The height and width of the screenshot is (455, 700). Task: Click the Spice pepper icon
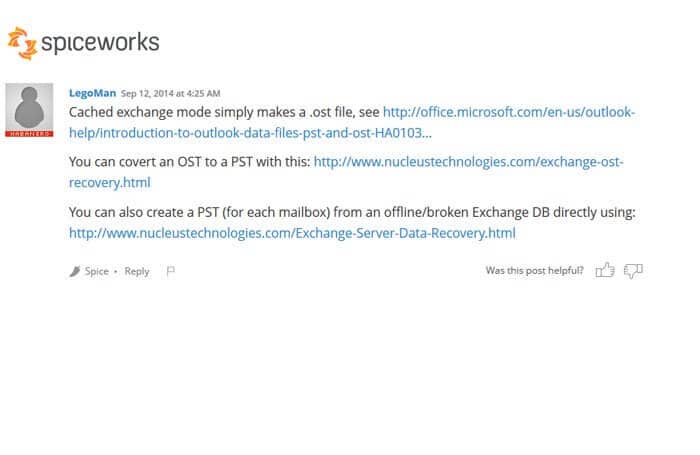pyautogui.click(x=75, y=271)
